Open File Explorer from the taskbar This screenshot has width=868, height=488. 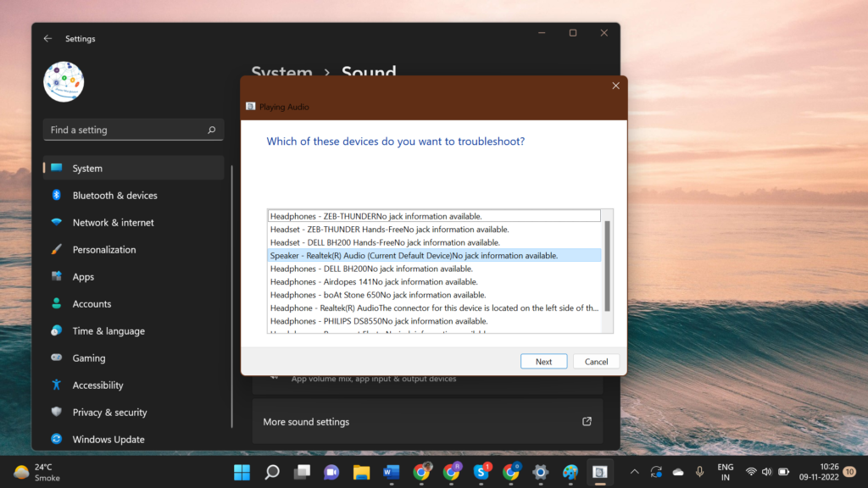(x=361, y=472)
